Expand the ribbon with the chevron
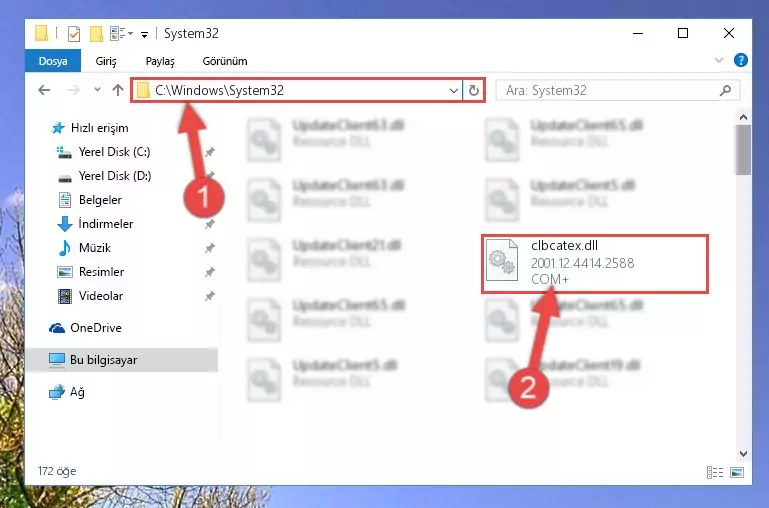The width and height of the screenshot is (769, 508). point(719,60)
